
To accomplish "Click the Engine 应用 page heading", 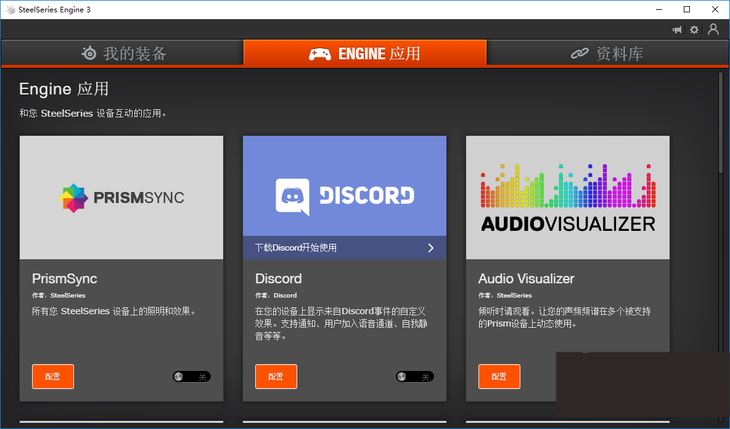I will pos(64,89).
